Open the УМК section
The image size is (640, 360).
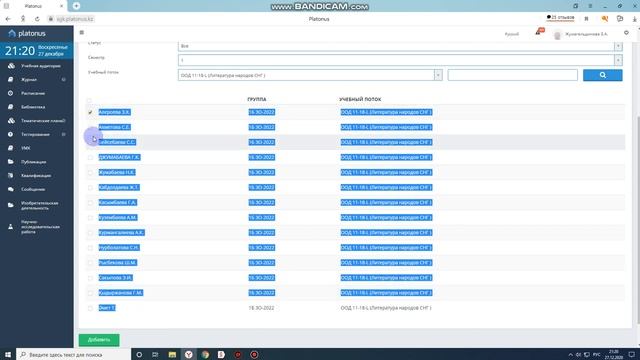point(26,148)
